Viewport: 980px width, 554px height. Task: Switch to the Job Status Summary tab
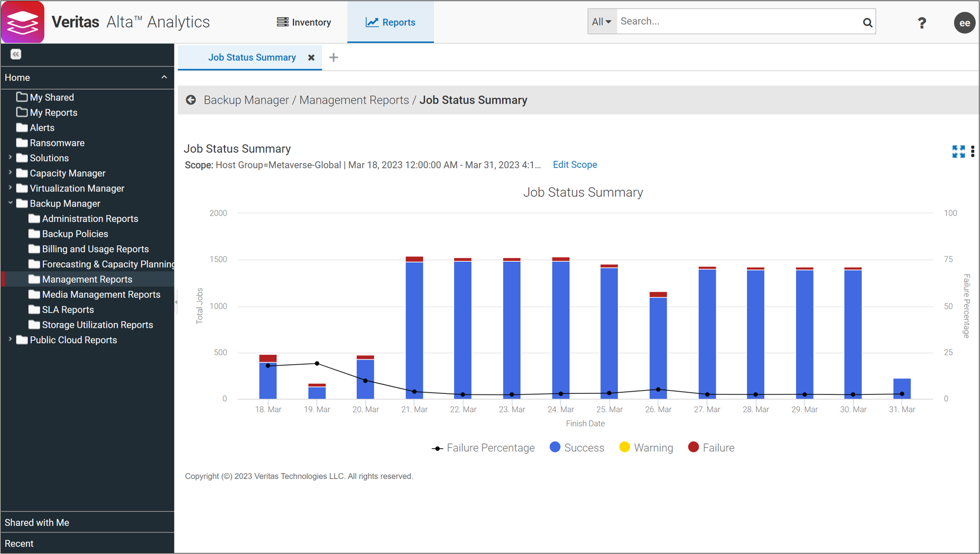(252, 58)
